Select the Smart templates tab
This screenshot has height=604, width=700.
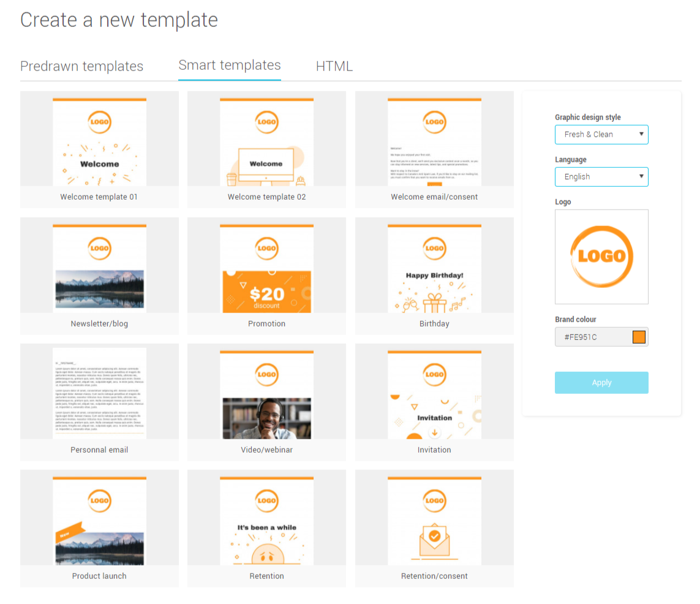click(230, 66)
